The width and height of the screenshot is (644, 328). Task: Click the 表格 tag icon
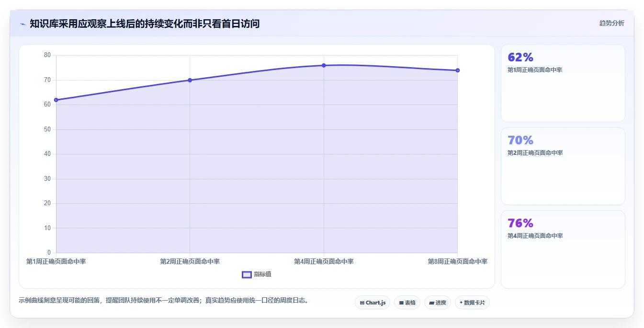(x=401, y=303)
